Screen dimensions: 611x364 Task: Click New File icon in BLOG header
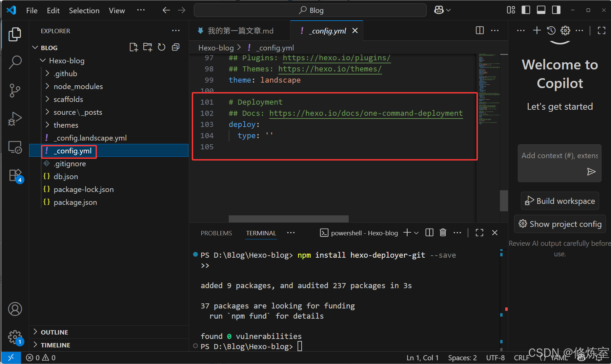134,47
